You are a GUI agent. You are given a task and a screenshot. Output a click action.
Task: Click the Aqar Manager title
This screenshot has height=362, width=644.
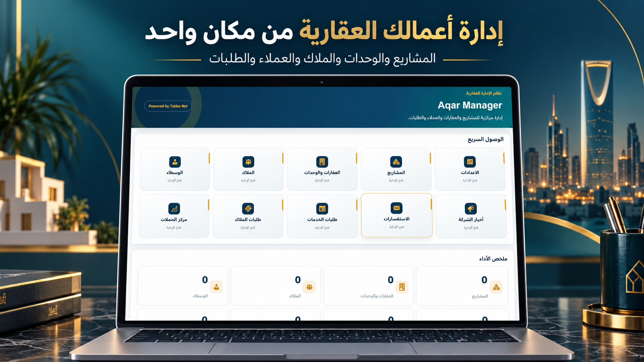click(470, 105)
